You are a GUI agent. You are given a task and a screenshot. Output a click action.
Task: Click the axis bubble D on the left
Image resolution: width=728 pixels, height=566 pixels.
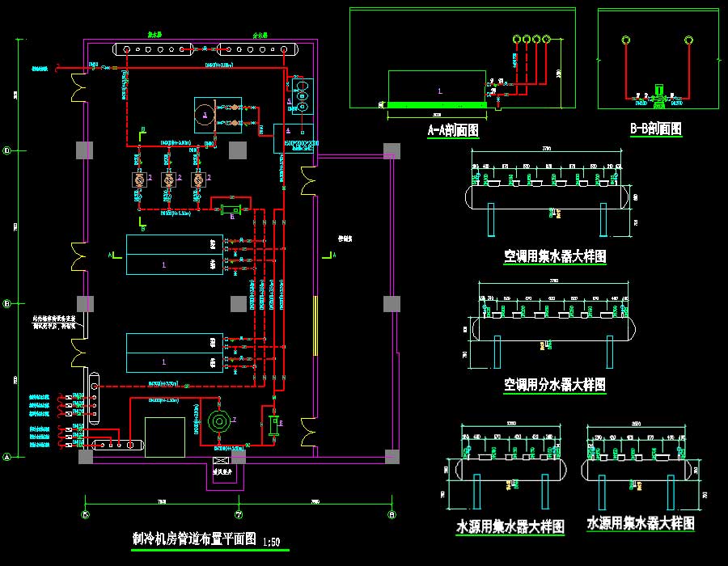[7, 150]
